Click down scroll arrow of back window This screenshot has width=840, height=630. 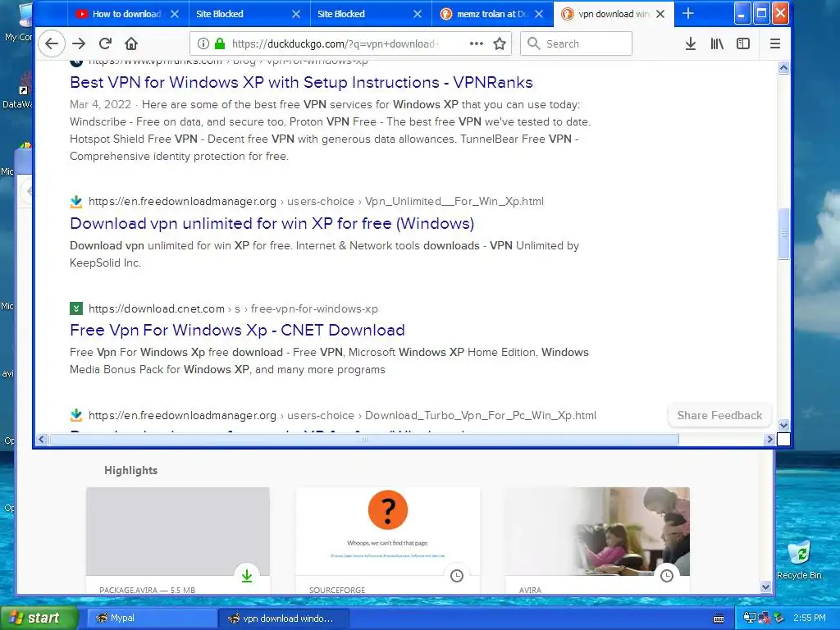[x=765, y=587]
